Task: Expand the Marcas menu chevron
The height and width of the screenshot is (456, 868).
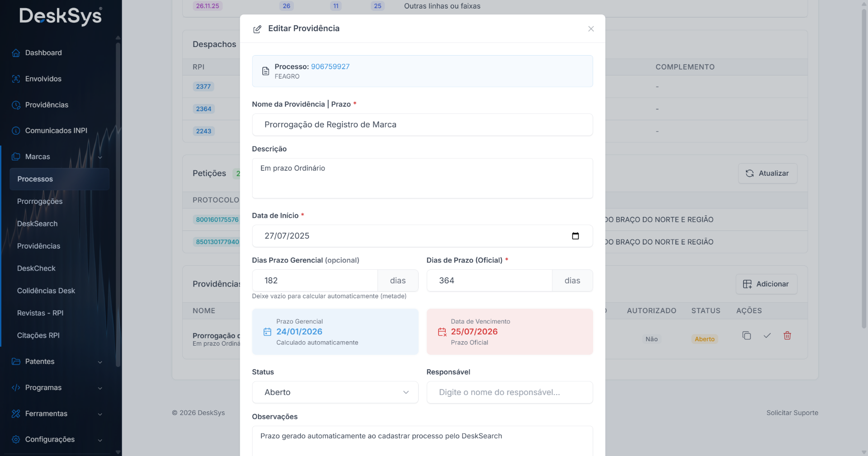Action: pyautogui.click(x=100, y=157)
